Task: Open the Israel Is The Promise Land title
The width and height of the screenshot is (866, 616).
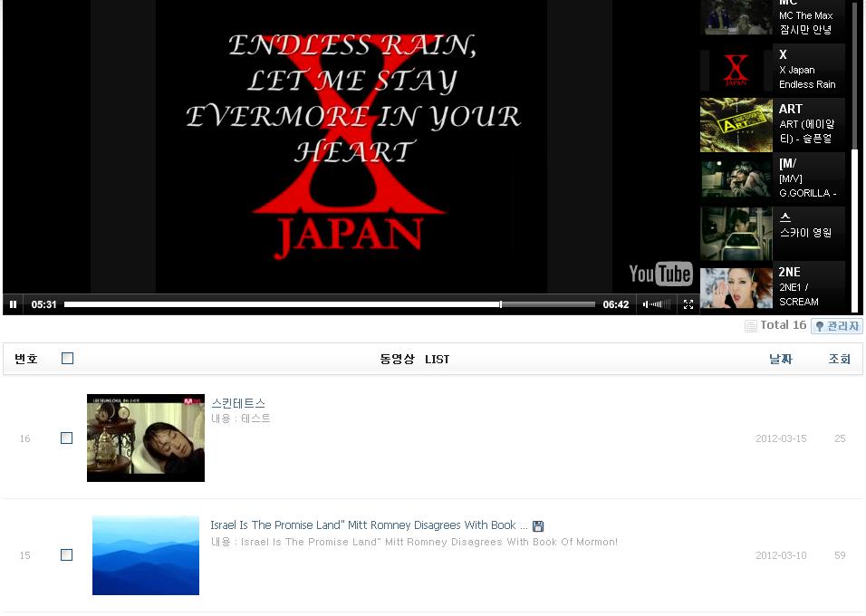Action: click(x=369, y=525)
